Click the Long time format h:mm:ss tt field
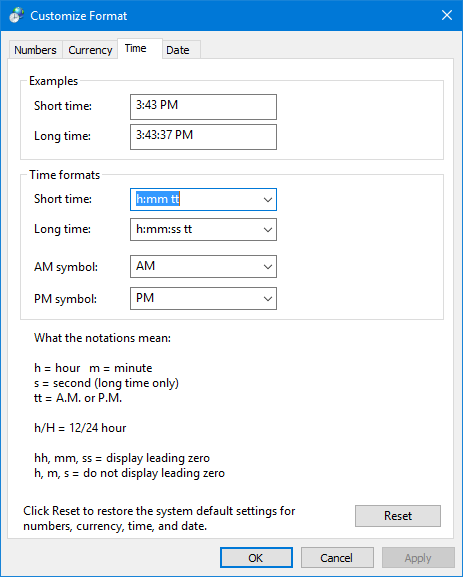The height and width of the screenshot is (577, 463). pos(195,230)
